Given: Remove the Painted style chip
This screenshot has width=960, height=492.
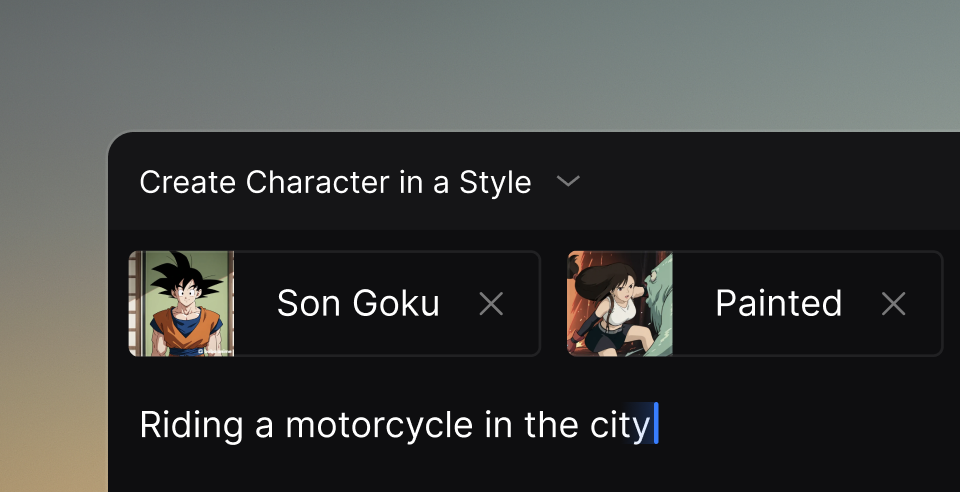Looking at the screenshot, I should coord(893,304).
